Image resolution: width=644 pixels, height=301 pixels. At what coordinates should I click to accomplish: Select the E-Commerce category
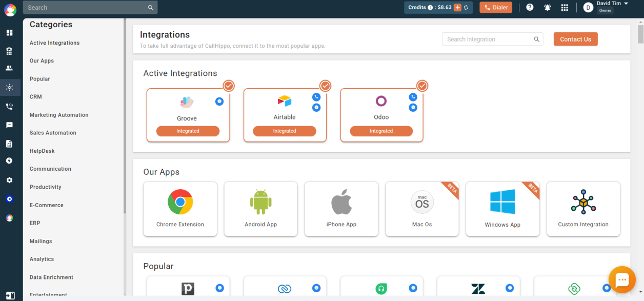click(x=46, y=205)
